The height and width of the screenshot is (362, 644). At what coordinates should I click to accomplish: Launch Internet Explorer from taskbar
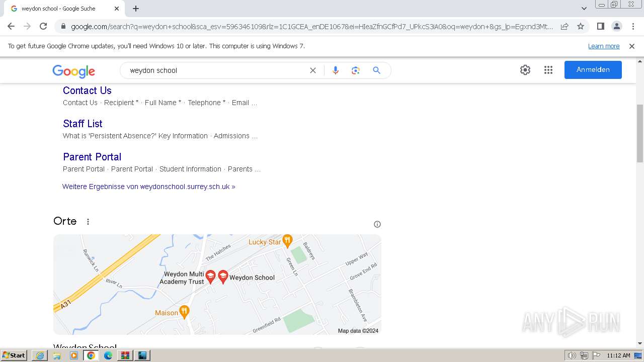click(x=40, y=355)
